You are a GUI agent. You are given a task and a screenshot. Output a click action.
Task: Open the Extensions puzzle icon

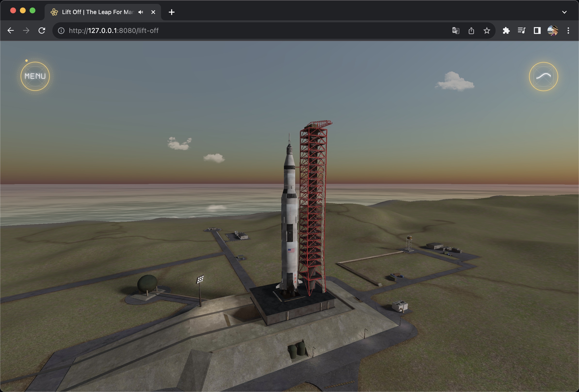506,31
